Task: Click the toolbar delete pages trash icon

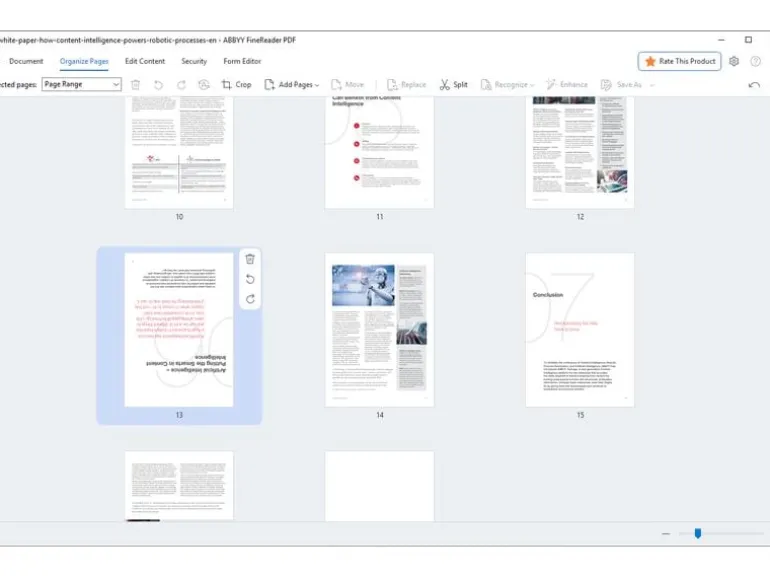Action: [x=136, y=85]
